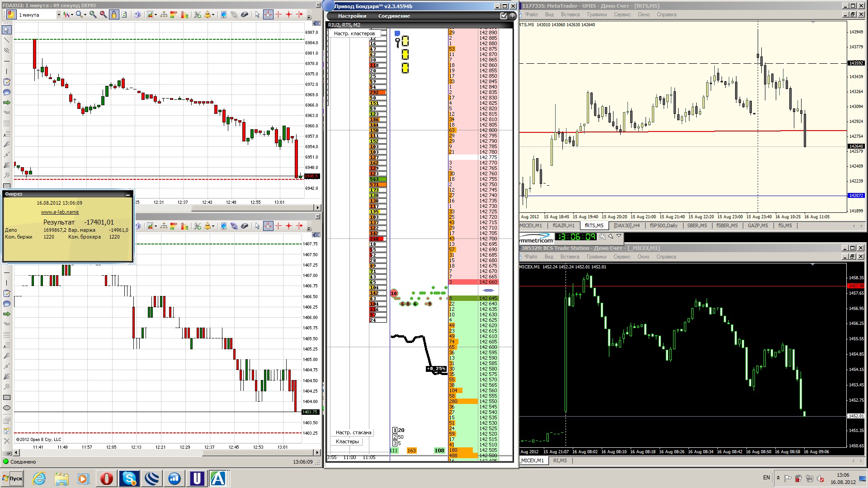Click the blue square marker above the key icon
This screenshot has width=868, height=488.
397,33
